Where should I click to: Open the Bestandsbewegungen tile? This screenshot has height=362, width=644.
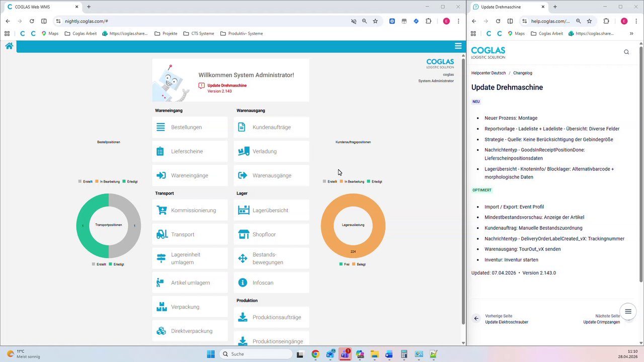point(271,258)
